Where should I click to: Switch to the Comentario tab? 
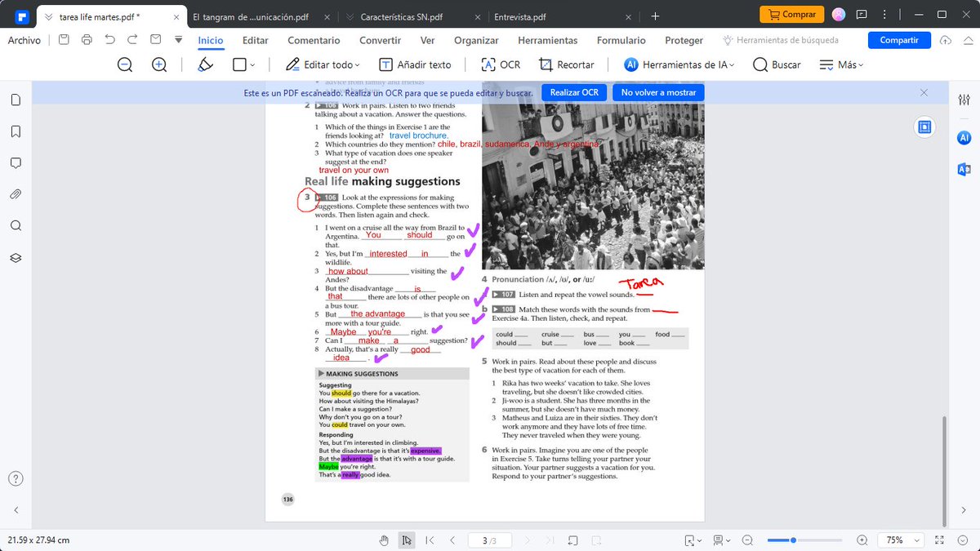tap(314, 40)
